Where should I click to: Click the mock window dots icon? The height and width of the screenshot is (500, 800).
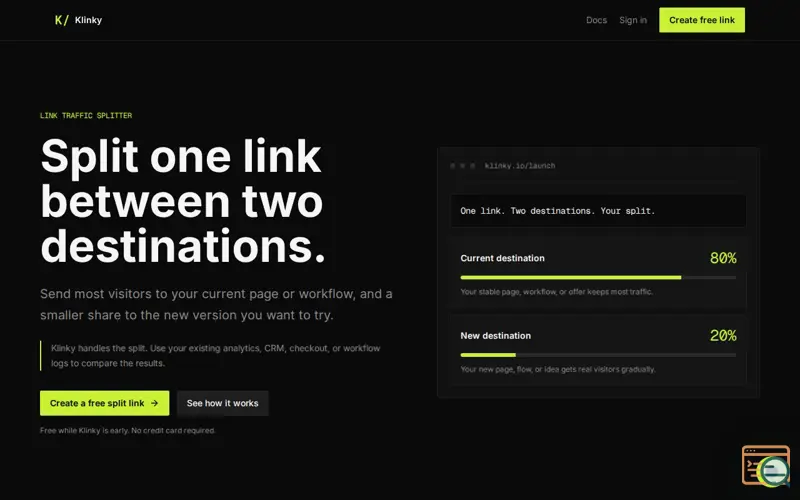(462, 166)
